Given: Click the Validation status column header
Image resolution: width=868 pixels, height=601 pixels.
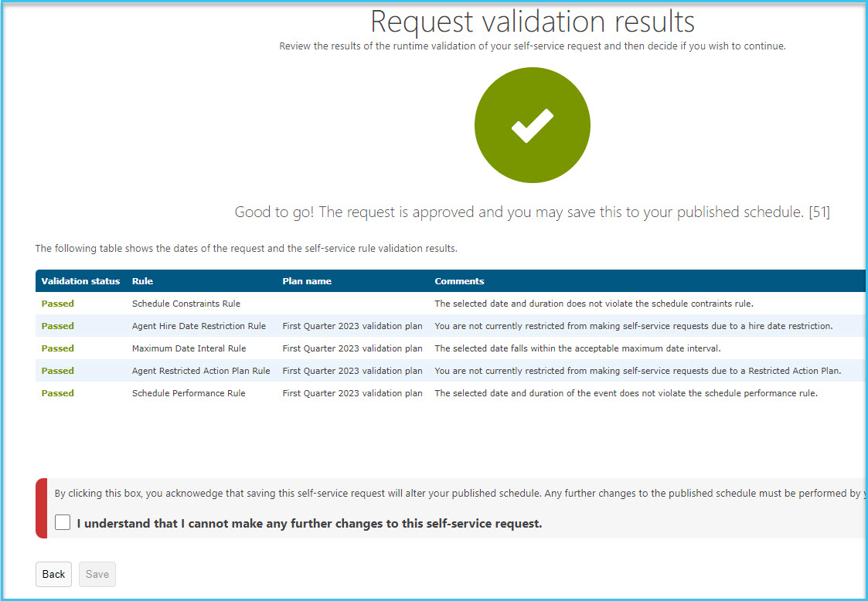Looking at the screenshot, I should point(80,281).
